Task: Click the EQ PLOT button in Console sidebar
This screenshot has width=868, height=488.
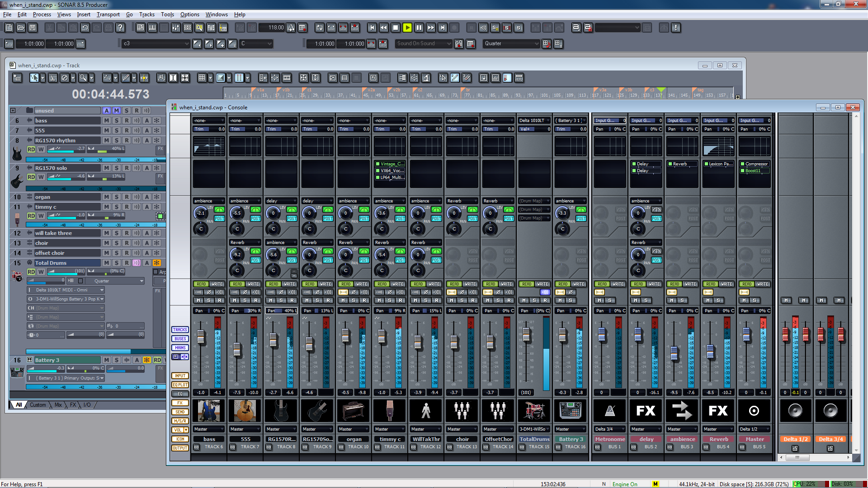Action: coord(180,385)
